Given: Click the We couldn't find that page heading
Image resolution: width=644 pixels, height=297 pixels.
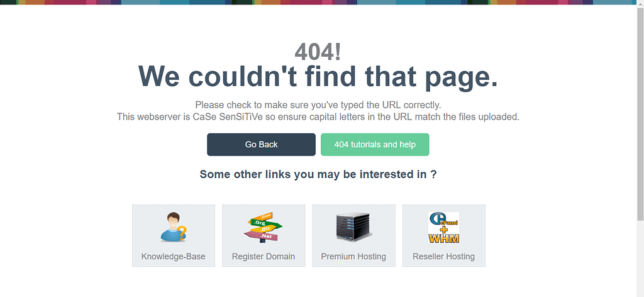Looking at the screenshot, I should [x=318, y=76].
